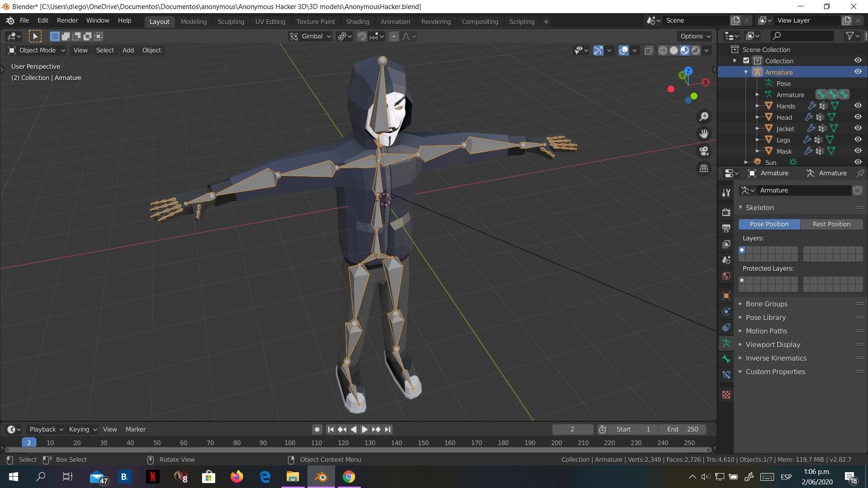Click the Rest Position button

click(x=831, y=224)
